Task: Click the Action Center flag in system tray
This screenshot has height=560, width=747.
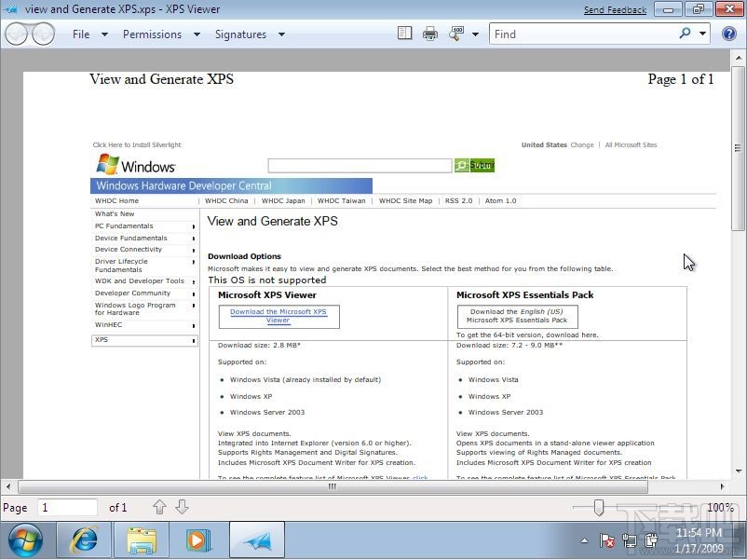Action: click(608, 540)
